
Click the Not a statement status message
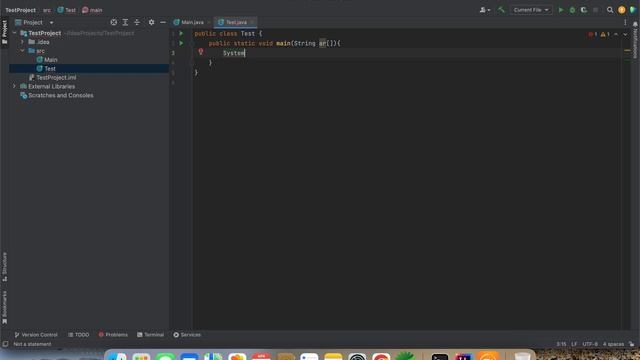(x=32, y=344)
